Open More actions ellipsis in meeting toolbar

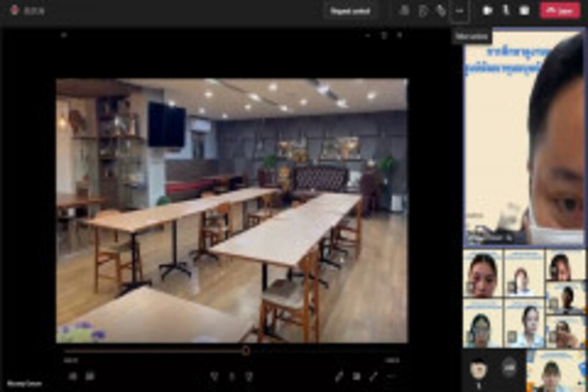click(x=460, y=11)
